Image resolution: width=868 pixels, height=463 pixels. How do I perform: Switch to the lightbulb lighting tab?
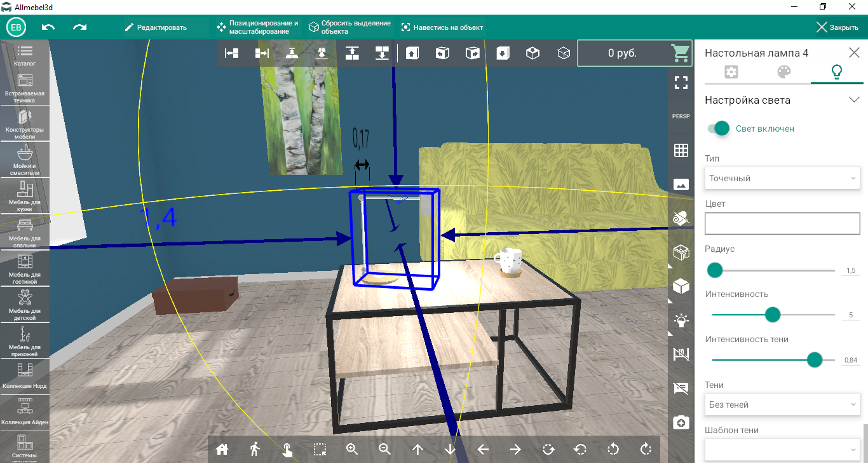(837, 72)
